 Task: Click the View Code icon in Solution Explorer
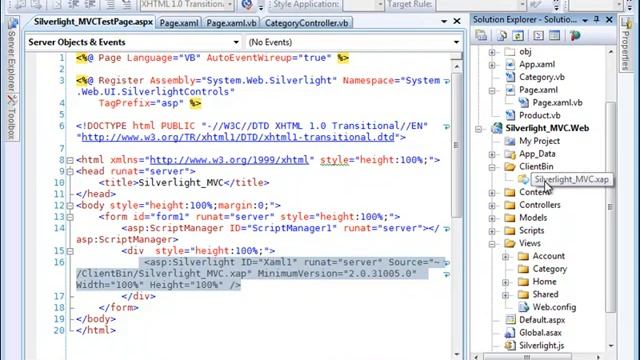[x=538, y=36]
